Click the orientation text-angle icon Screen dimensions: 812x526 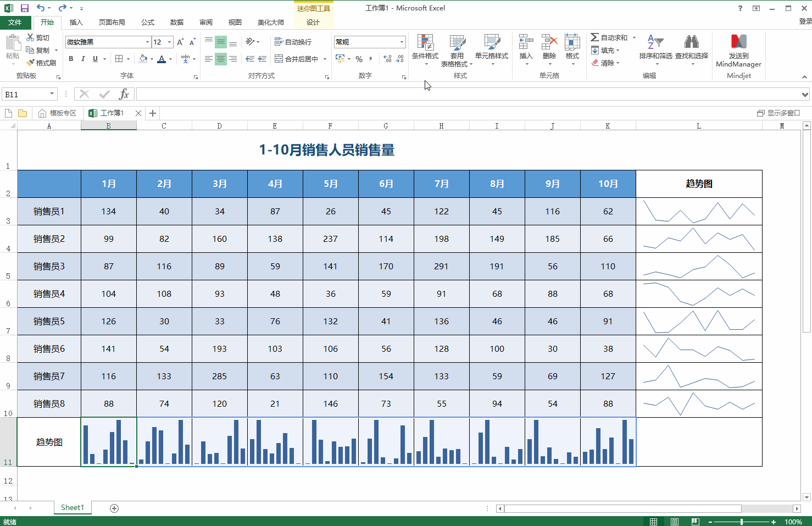pos(250,42)
